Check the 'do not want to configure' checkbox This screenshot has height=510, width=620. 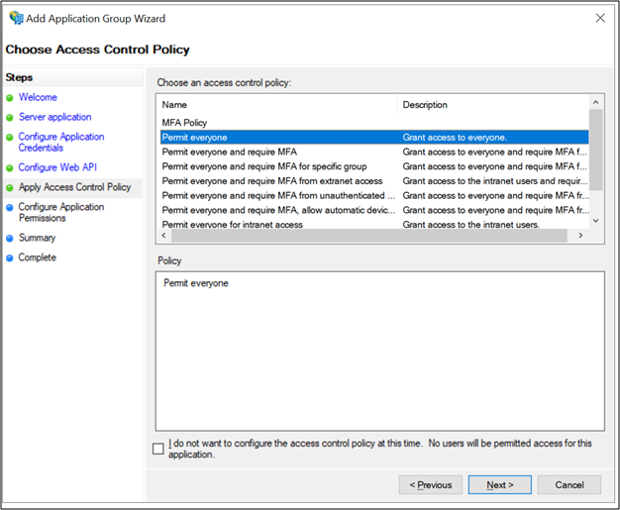(x=158, y=449)
